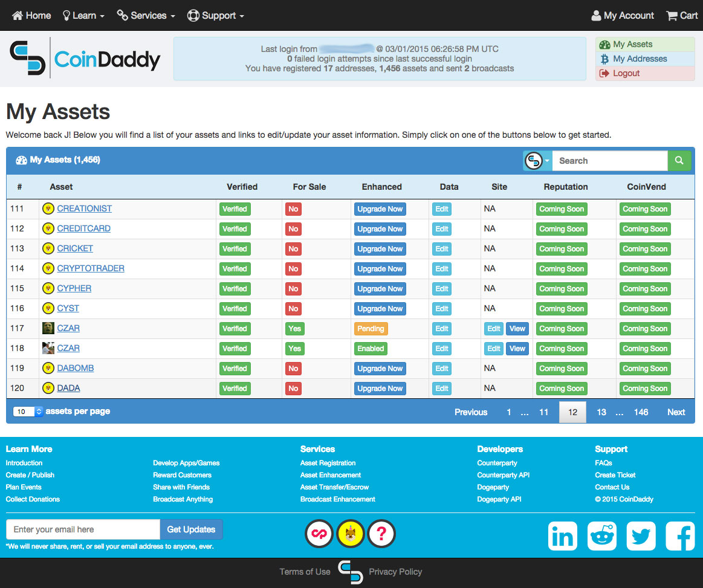Expand the Support menu
Viewport: 703px width, 588px height.
[x=216, y=16]
